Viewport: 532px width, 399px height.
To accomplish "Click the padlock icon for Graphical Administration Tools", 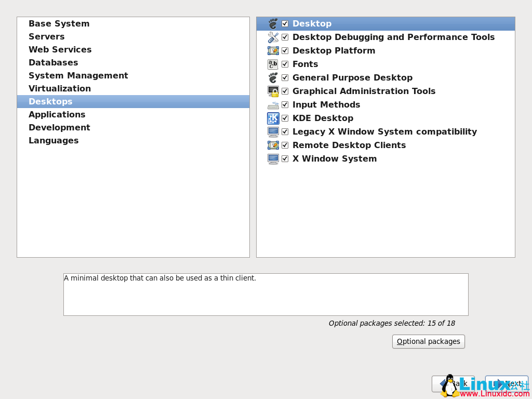I will [x=272, y=91].
